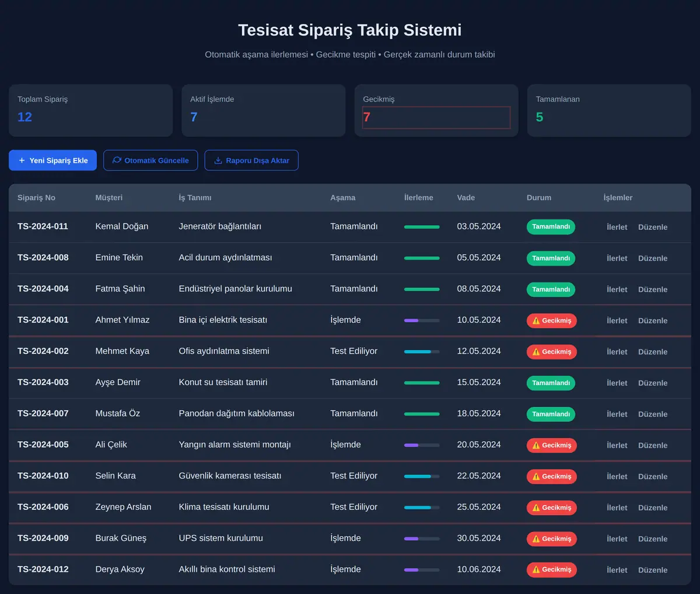Screen dimensions: 700x594
Task: Edit order TS-2024-003 with Düzenle
Action: pyautogui.click(x=653, y=383)
